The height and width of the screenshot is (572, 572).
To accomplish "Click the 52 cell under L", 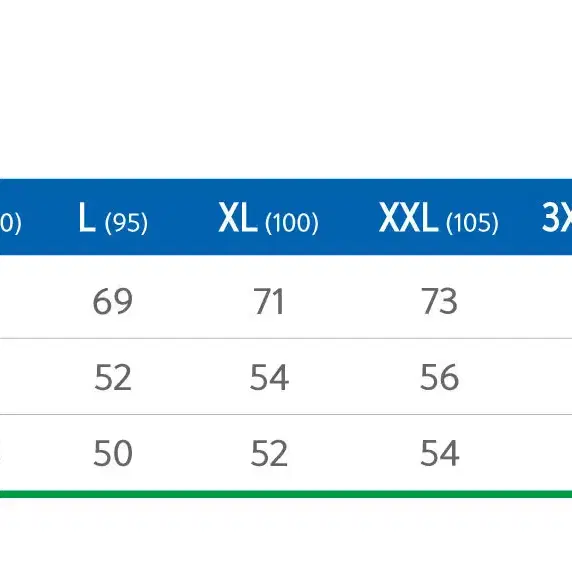I will tap(113, 377).
